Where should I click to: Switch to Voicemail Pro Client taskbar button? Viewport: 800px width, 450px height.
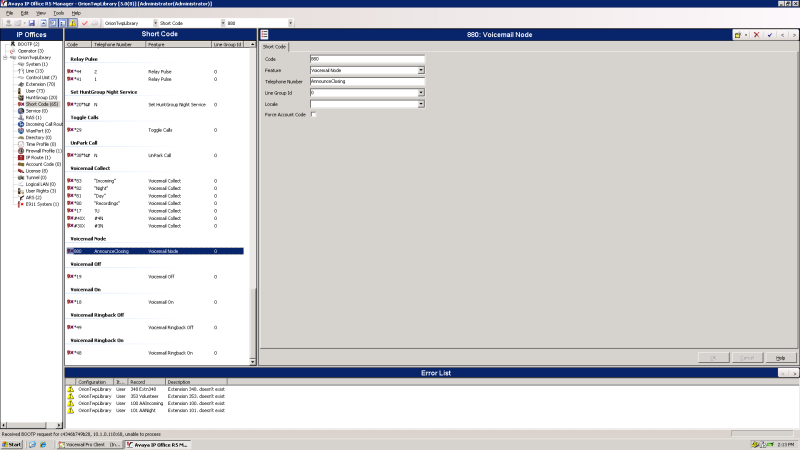(89, 444)
